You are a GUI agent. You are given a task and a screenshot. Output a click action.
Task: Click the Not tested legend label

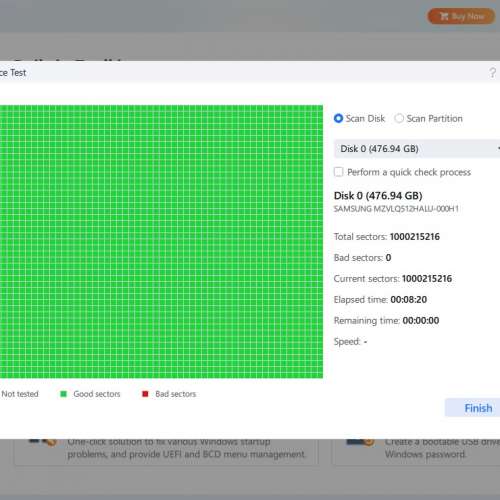click(20, 394)
